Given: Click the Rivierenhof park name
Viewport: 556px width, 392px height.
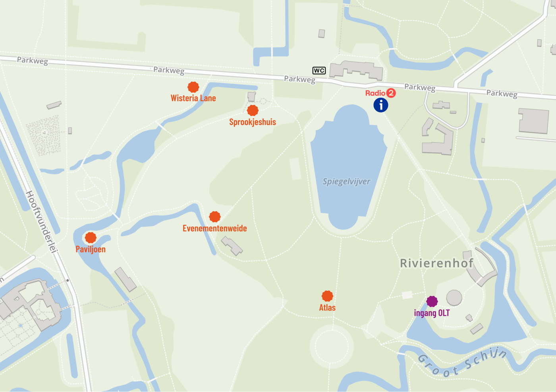Looking at the screenshot, I should (x=437, y=263).
